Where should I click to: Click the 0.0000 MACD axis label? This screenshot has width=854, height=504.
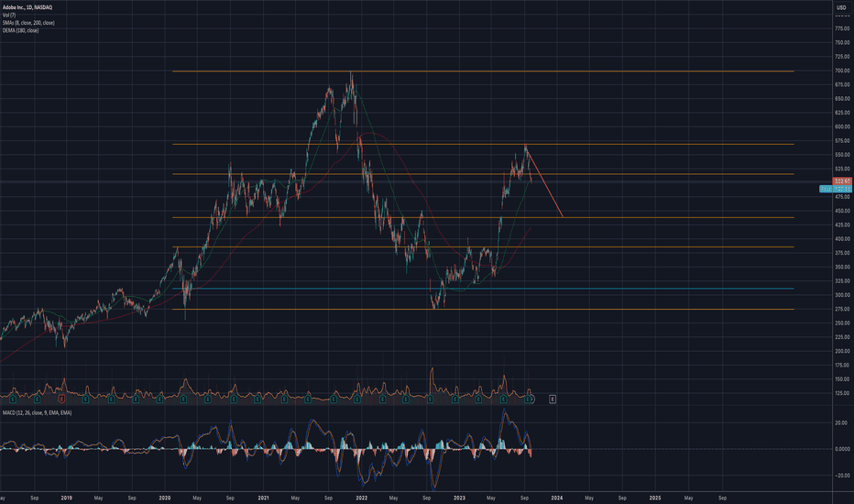click(x=842, y=449)
